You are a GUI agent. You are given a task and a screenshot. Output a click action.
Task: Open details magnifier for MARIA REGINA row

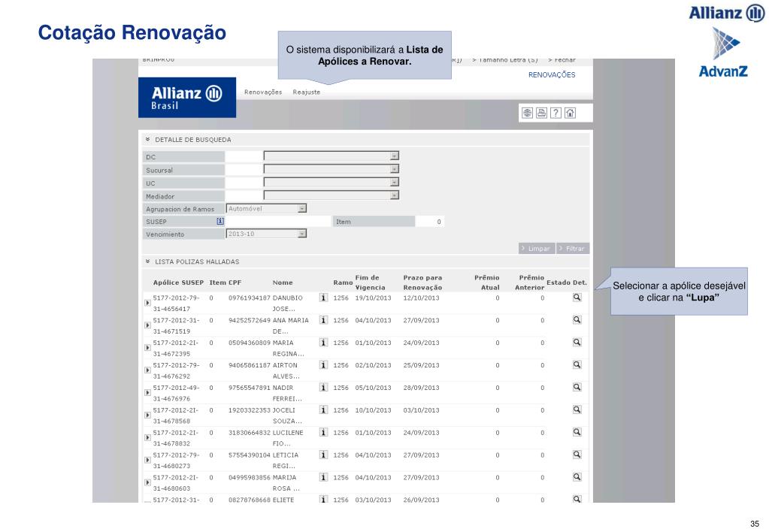[x=577, y=343]
